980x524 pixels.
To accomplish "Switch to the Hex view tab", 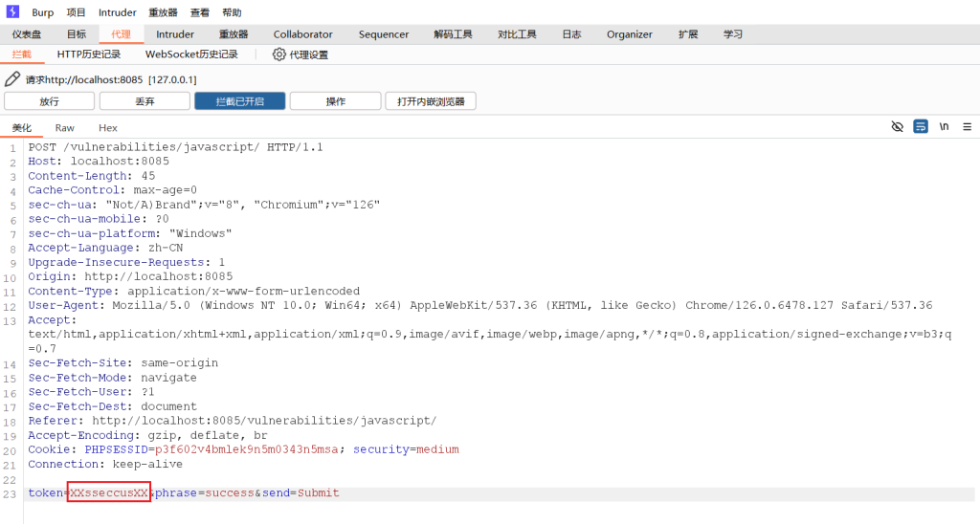I will click(x=108, y=127).
